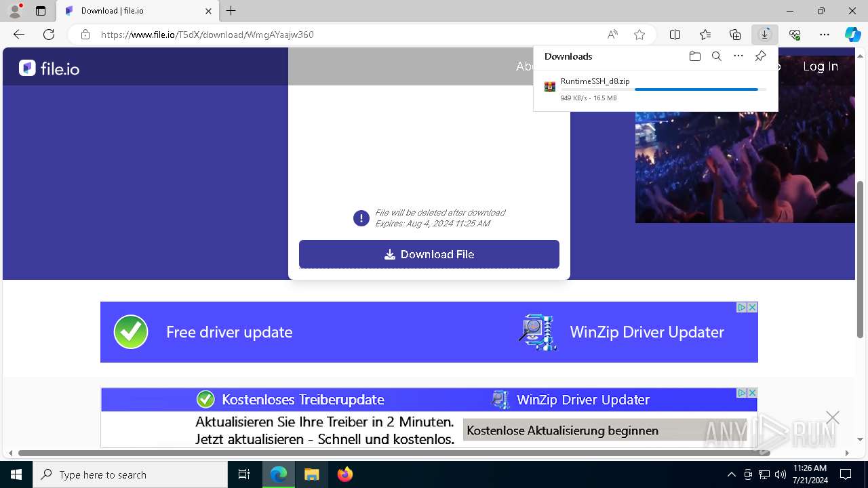Image resolution: width=868 pixels, height=488 pixels.
Task: Click Kostenloses Treiberupdate ad headline
Action: tap(303, 400)
